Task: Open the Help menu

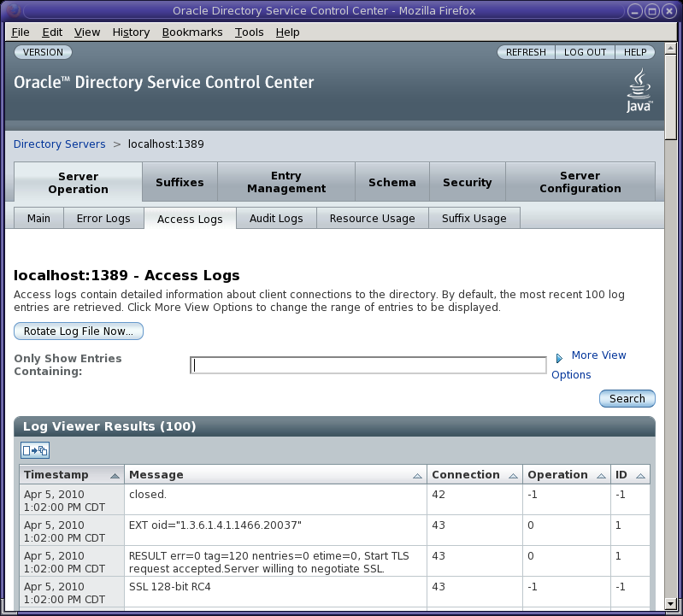Action: (287, 32)
